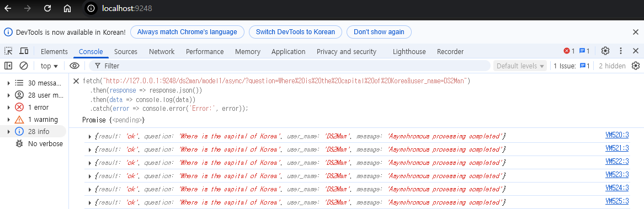Click the blue issues count badge in tab bar
644x209 pixels.
584,51
